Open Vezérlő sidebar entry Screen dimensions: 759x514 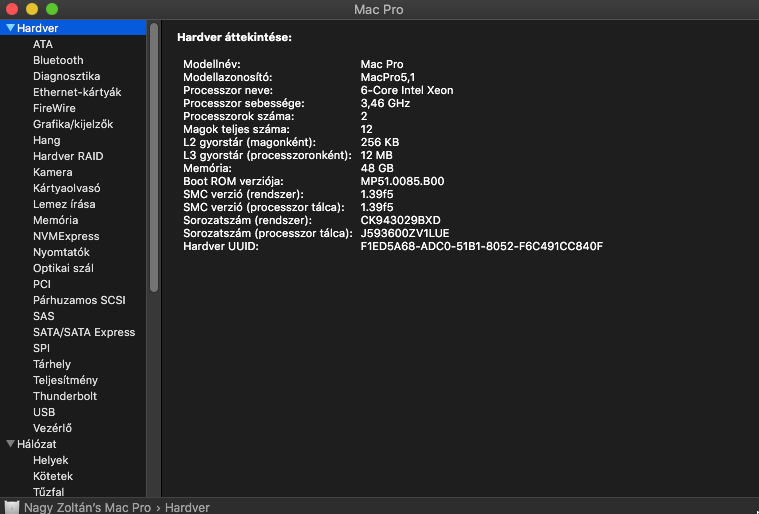[x=52, y=427]
